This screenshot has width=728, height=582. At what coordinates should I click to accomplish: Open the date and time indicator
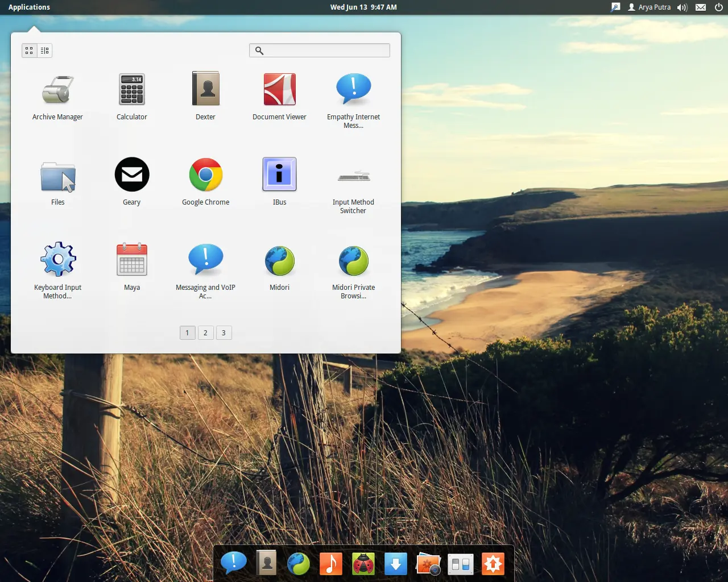point(363,7)
